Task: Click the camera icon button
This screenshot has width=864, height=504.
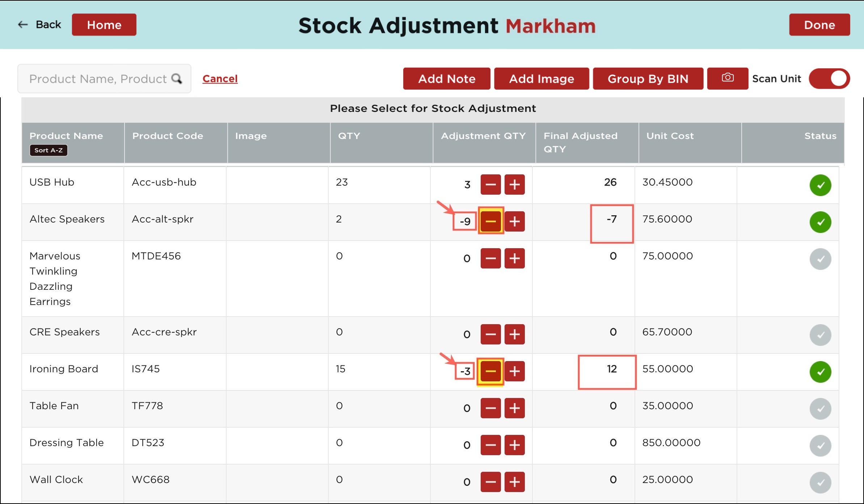Action: tap(727, 78)
